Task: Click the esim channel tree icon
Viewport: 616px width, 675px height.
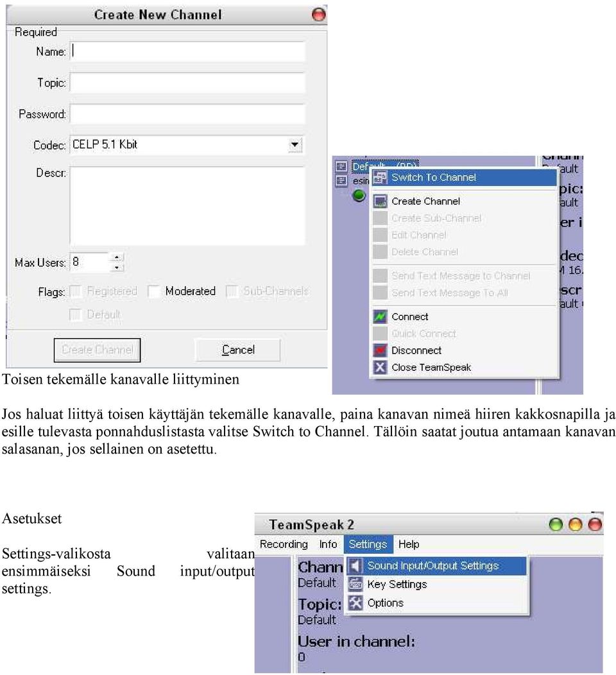Action: (x=341, y=181)
